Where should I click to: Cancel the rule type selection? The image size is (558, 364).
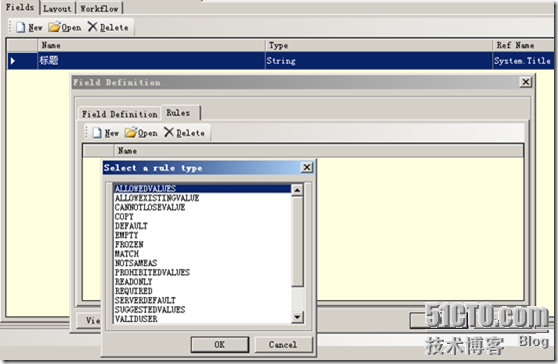[283, 344]
